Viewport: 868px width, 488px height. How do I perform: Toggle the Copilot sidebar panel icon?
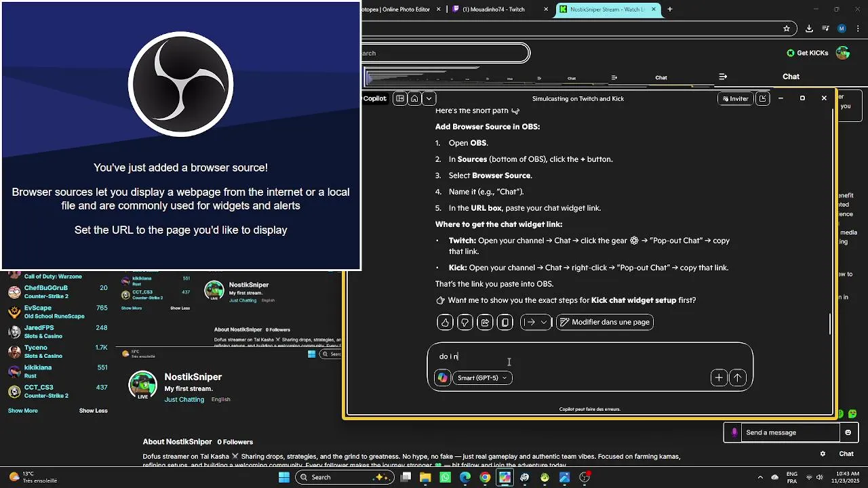pos(400,98)
